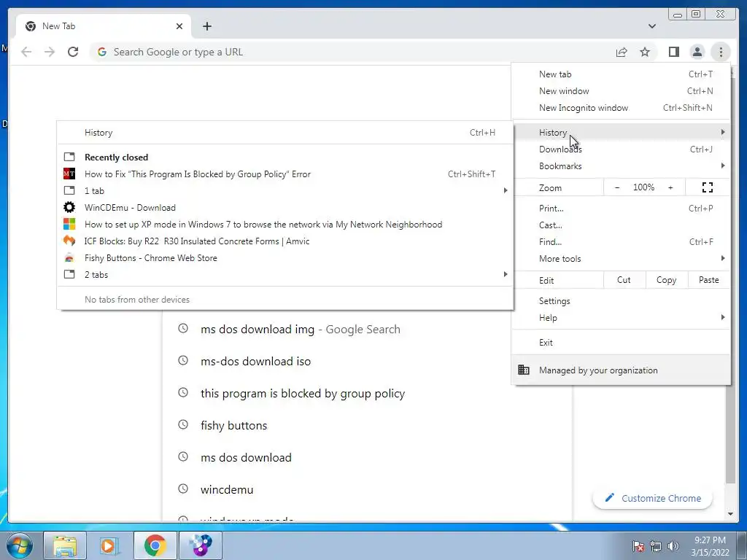The image size is (747, 560).
Task: Click clock icon beside ms-dos download iso
Action: click(183, 360)
